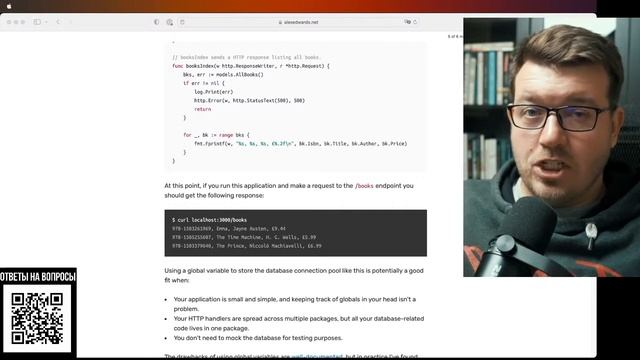Click the webcam video overlay
Image resolution: width=640 pixels, height=360 pixels.
551,147
